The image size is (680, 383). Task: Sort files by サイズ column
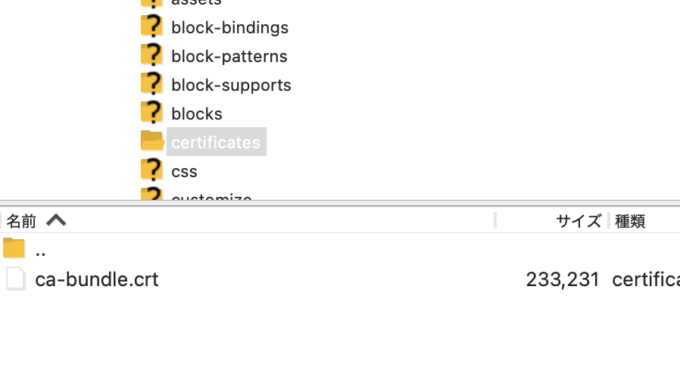(x=579, y=221)
